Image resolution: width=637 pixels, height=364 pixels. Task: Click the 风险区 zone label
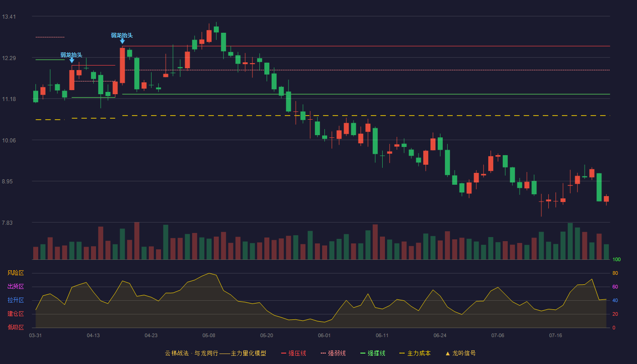pyautogui.click(x=15, y=273)
